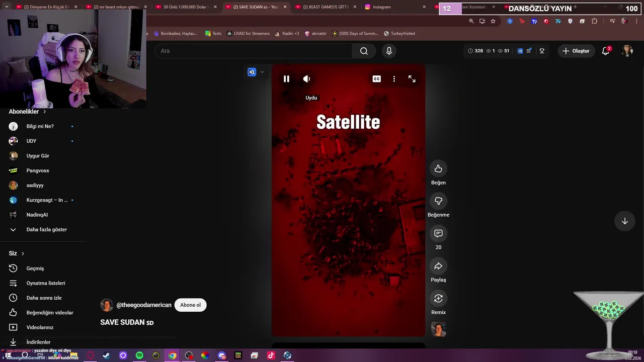The image size is (644, 362).
Task: Open the TurkeyVisited bookmark
Action: [399, 33]
